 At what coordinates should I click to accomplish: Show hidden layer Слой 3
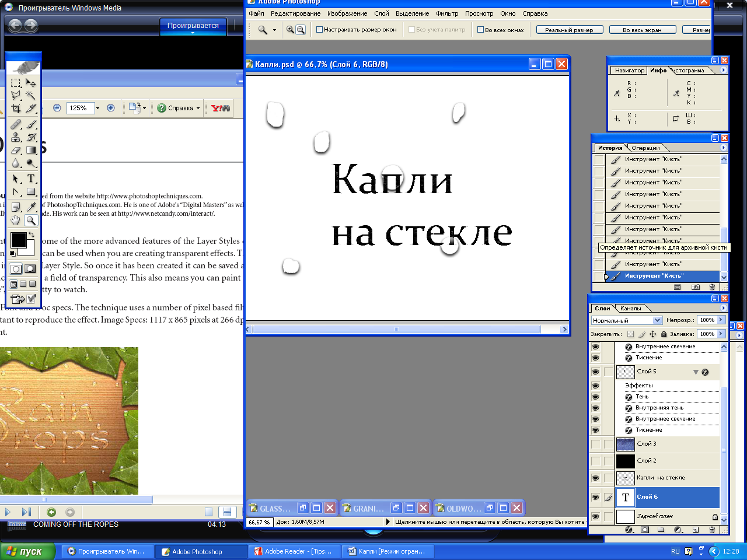[595, 444]
